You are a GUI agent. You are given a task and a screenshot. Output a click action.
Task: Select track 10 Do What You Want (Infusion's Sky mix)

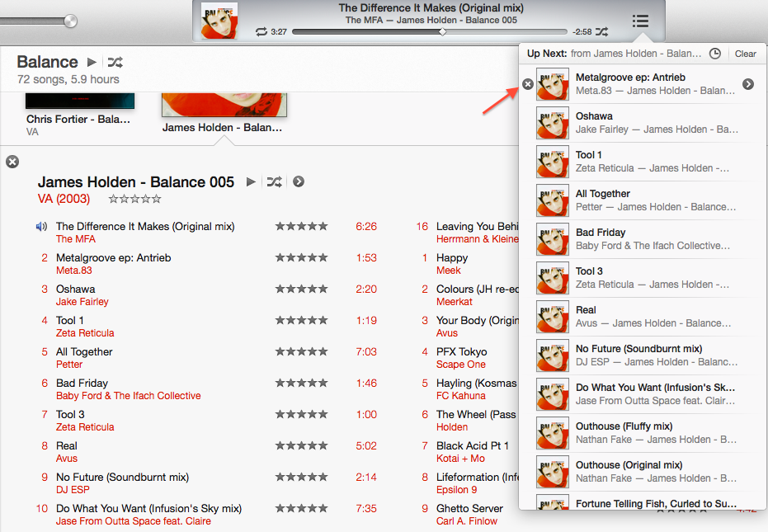pyautogui.click(x=148, y=508)
